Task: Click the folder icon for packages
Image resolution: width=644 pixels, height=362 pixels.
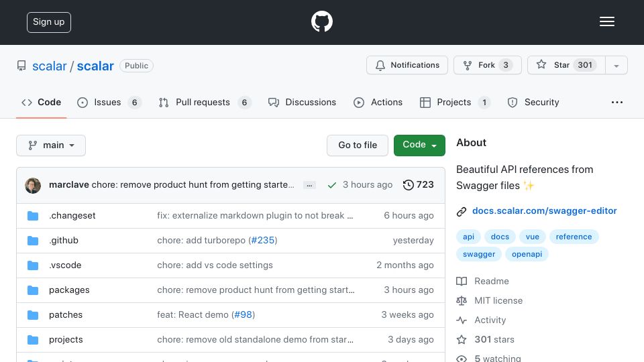Action: 33,290
